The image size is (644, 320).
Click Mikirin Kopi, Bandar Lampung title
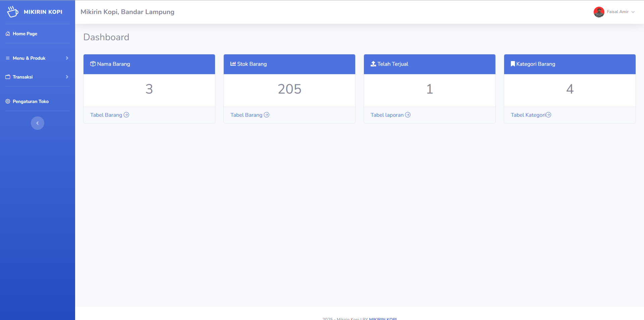pos(127,12)
